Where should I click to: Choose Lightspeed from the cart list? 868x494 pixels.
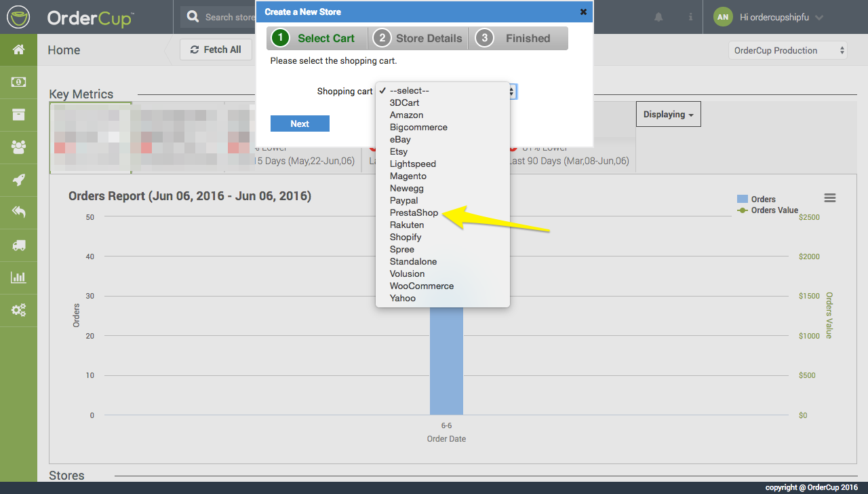(x=443, y=164)
